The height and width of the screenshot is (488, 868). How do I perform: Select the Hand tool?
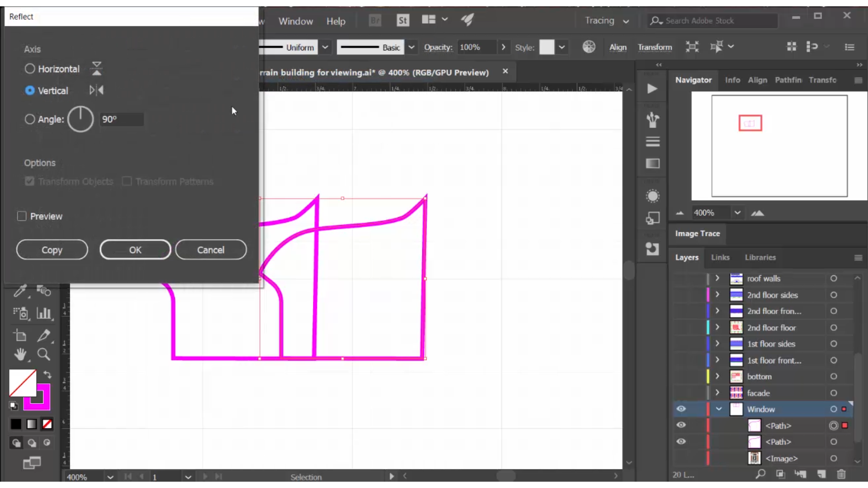tap(21, 355)
